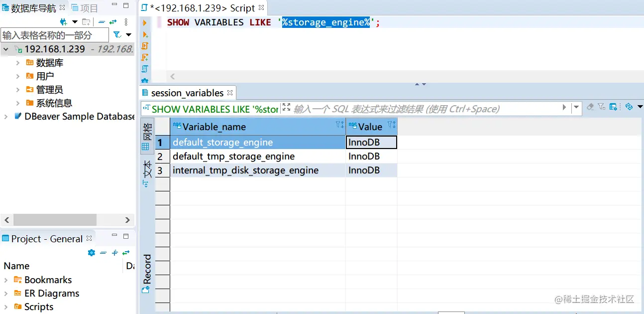Refresh the result set icon
Image resolution: width=644 pixels, height=314 pixels.
point(630,107)
